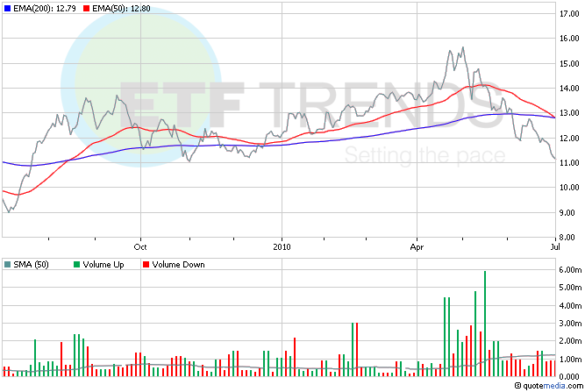Click the Volume Up legend label
The image size is (585, 392).
[x=103, y=265]
